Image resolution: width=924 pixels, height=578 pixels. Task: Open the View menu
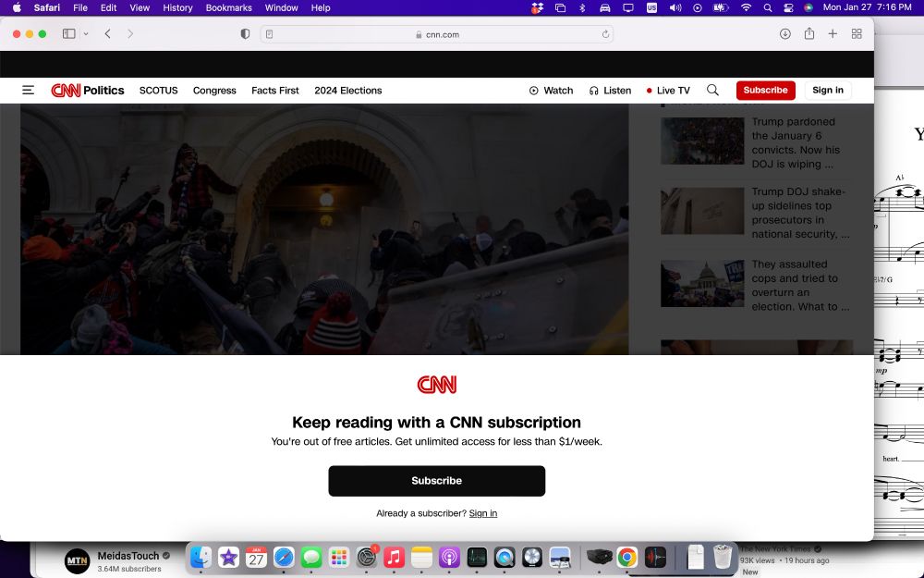(140, 7)
